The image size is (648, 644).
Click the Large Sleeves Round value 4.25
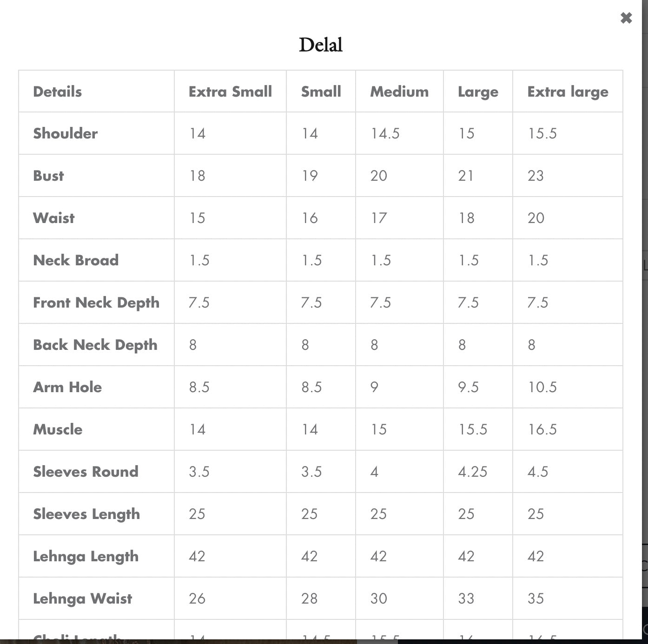click(x=472, y=472)
